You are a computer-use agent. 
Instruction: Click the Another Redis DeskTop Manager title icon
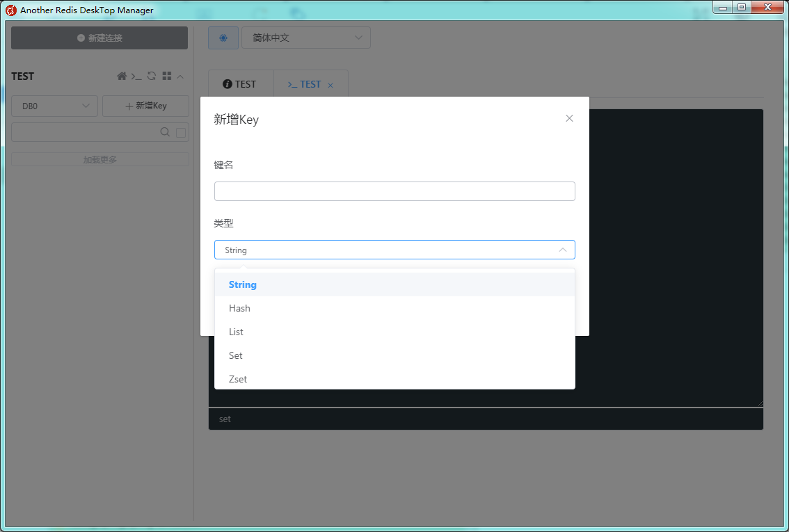(x=10, y=10)
